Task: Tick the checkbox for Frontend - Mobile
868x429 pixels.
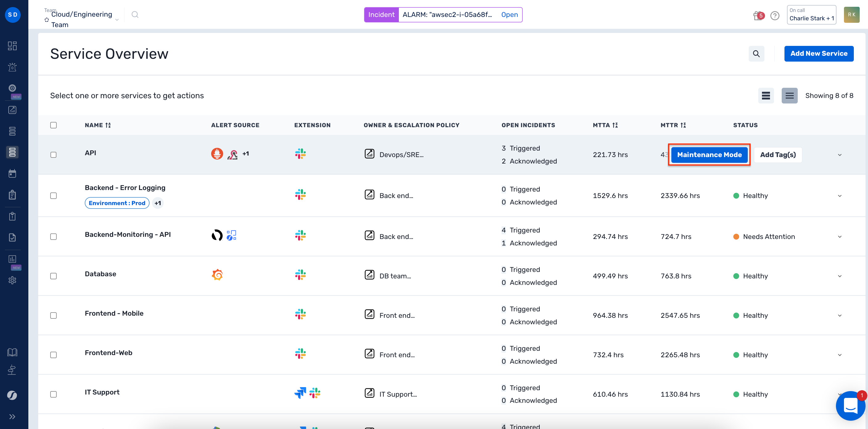Action: pos(53,315)
